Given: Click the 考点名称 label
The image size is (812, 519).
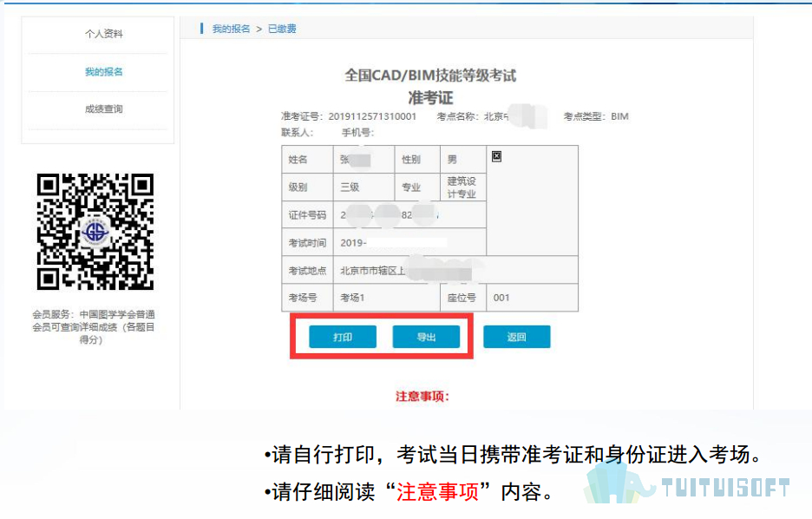Looking at the screenshot, I should 460,116.
